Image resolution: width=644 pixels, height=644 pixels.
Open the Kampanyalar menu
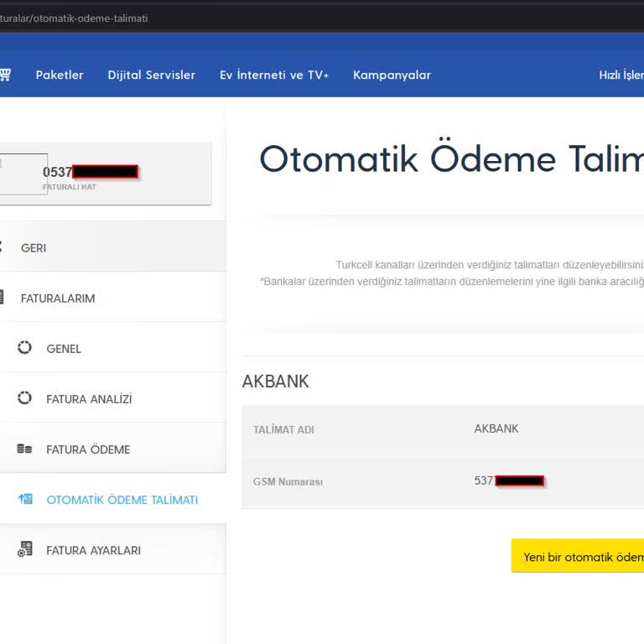[x=392, y=75]
